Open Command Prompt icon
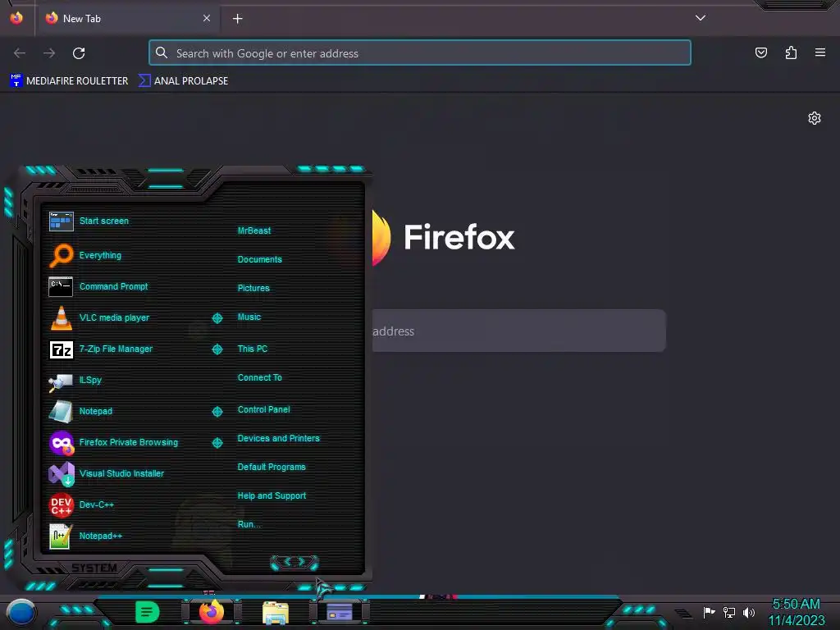The width and height of the screenshot is (840, 630). pyautogui.click(x=61, y=286)
